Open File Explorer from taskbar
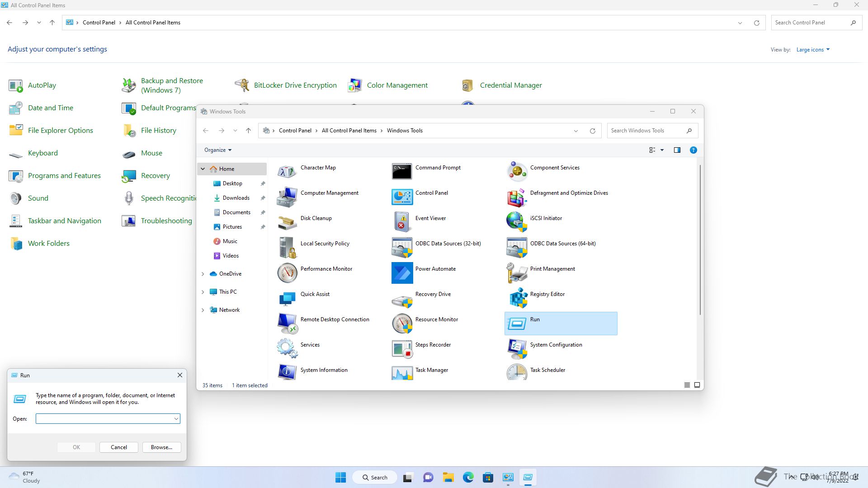This screenshot has width=868, height=488. pos(448,478)
